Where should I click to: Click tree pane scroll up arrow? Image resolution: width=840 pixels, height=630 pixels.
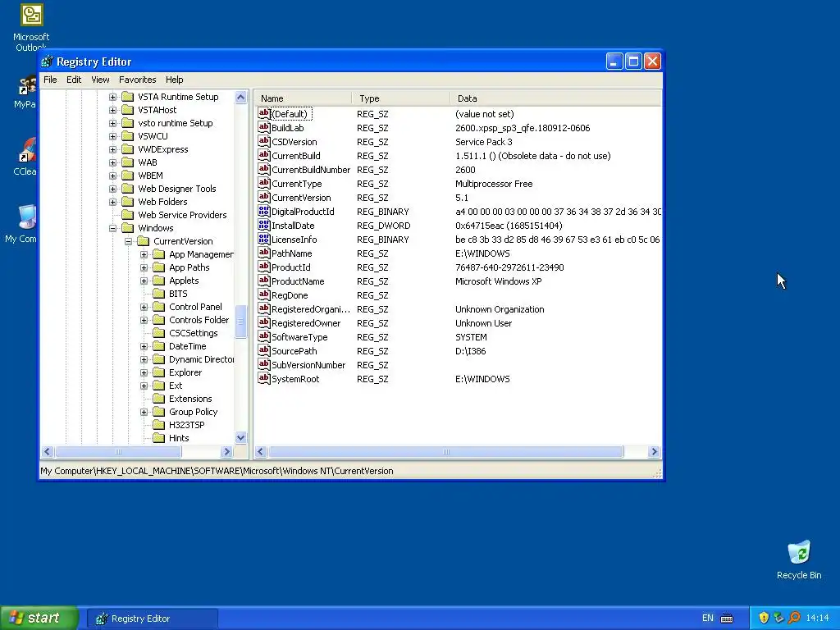(240, 97)
